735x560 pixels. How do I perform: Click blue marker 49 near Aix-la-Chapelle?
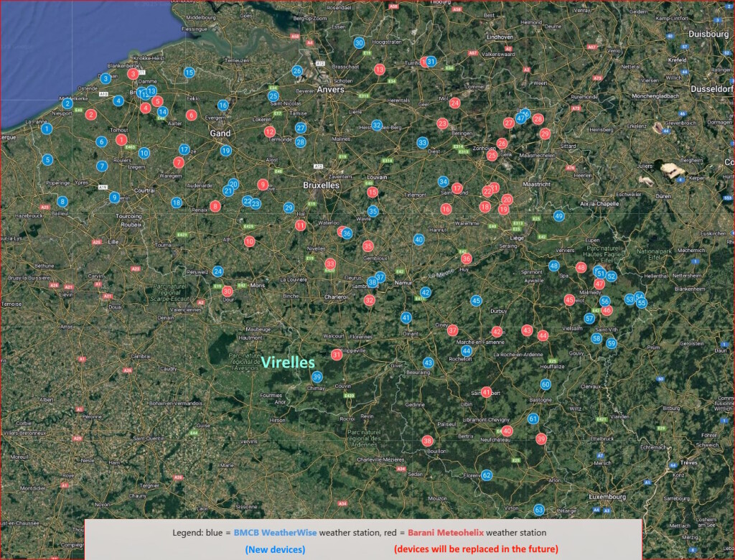(x=558, y=216)
